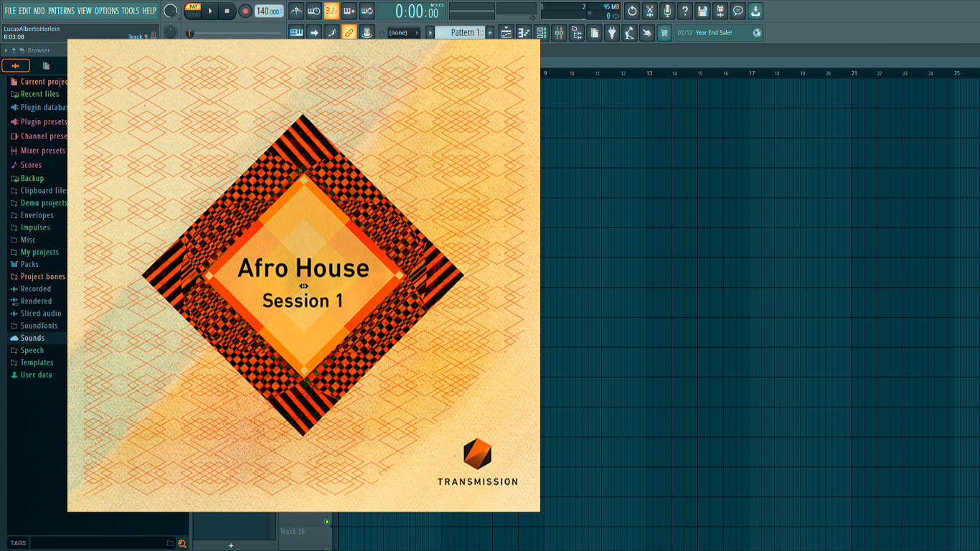Image resolution: width=980 pixels, height=551 pixels.
Task: Open the Pattern 1 selector
Action: tap(460, 33)
